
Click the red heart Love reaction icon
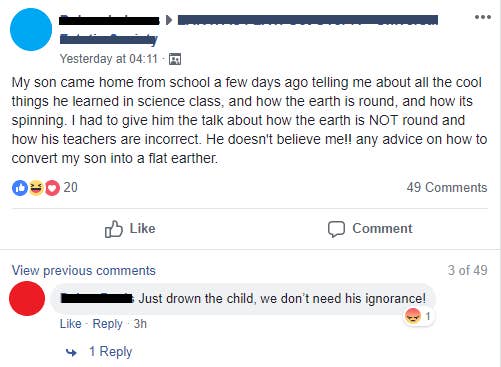[52, 188]
